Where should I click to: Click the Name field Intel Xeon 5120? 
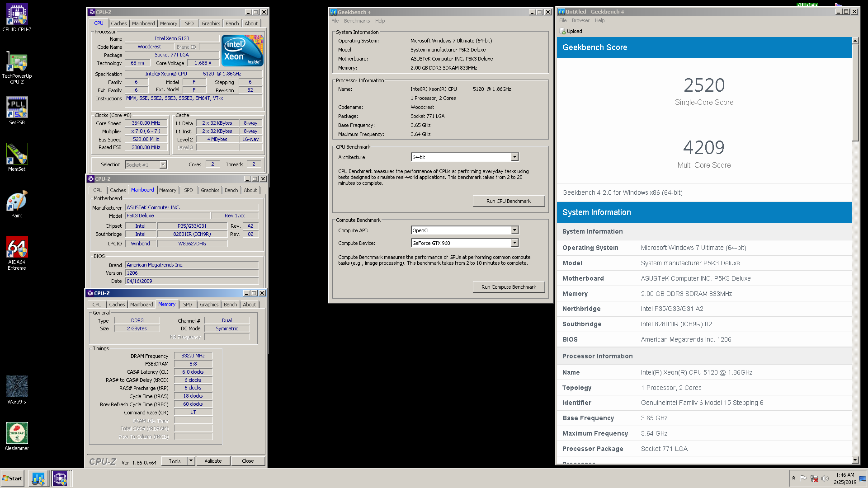click(172, 38)
